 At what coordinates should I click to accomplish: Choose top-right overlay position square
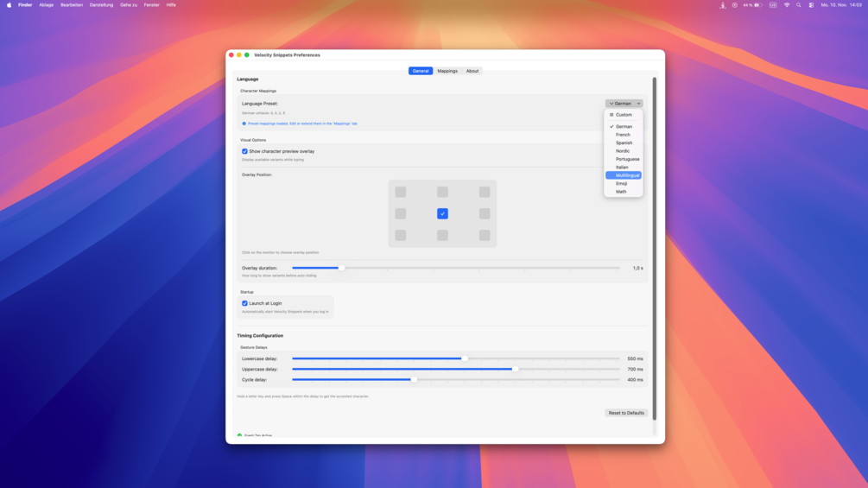click(x=485, y=192)
